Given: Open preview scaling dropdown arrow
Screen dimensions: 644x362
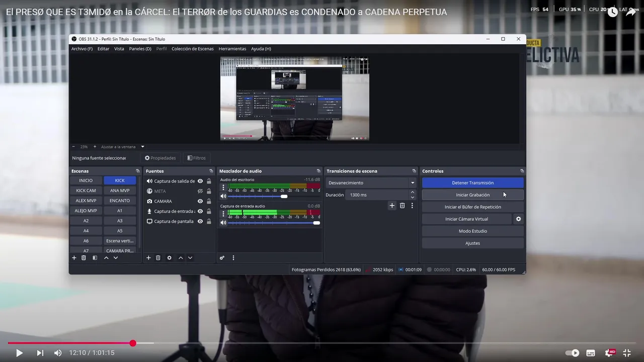Looking at the screenshot, I should point(142,147).
